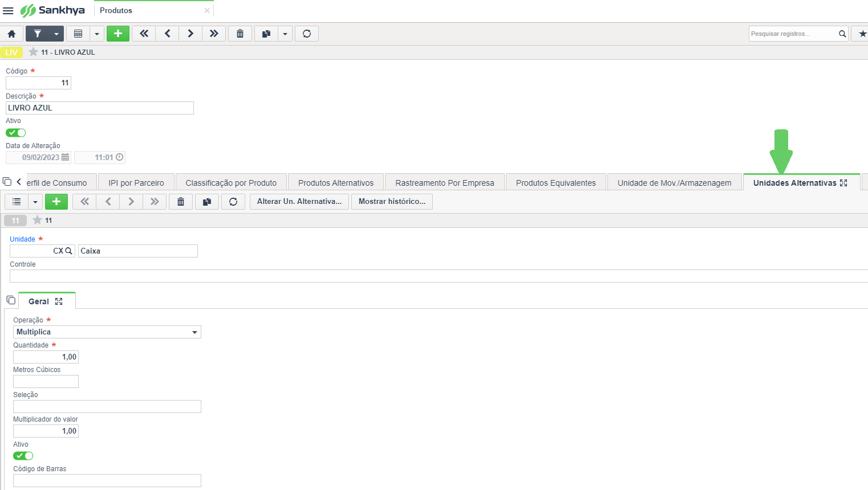Go to next product record
Screen dimensions: 868x490
coord(190,34)
